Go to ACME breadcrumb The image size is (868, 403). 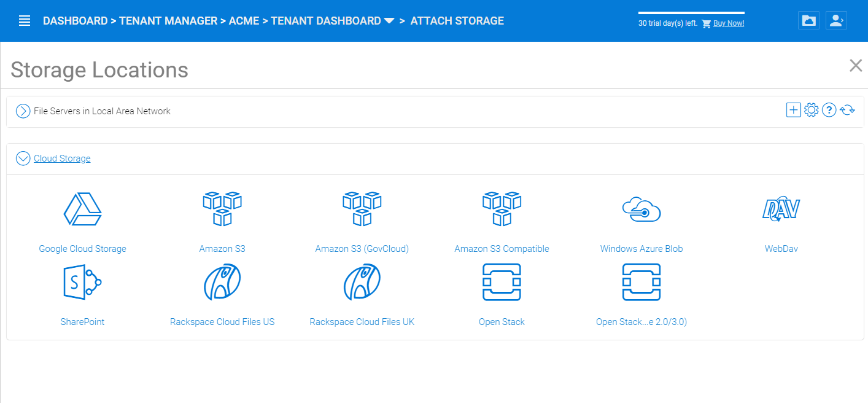coord(244,21)
